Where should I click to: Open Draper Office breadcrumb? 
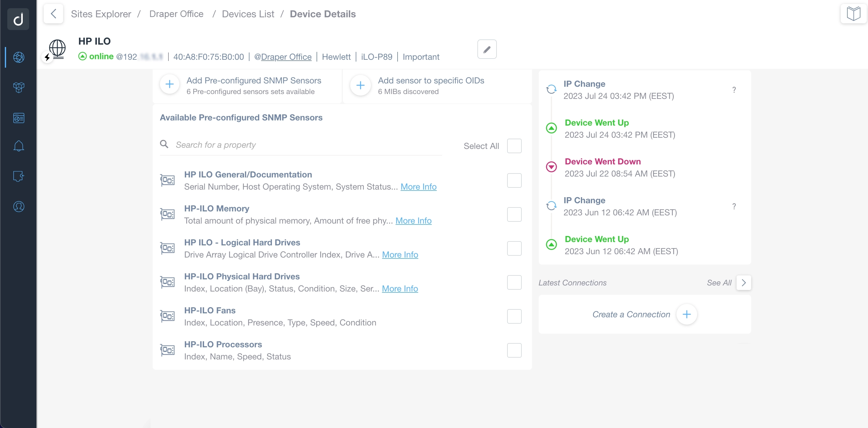point(176,14)
